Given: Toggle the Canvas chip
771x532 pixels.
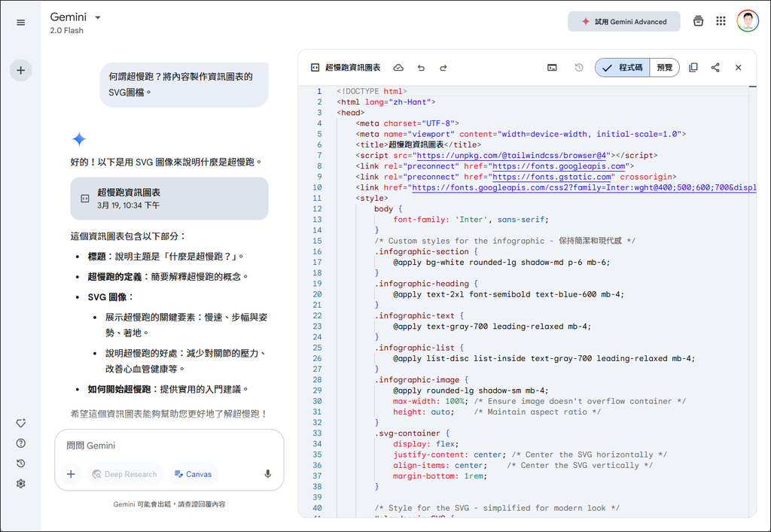Looking at the screenshot, I should point(193,474).
